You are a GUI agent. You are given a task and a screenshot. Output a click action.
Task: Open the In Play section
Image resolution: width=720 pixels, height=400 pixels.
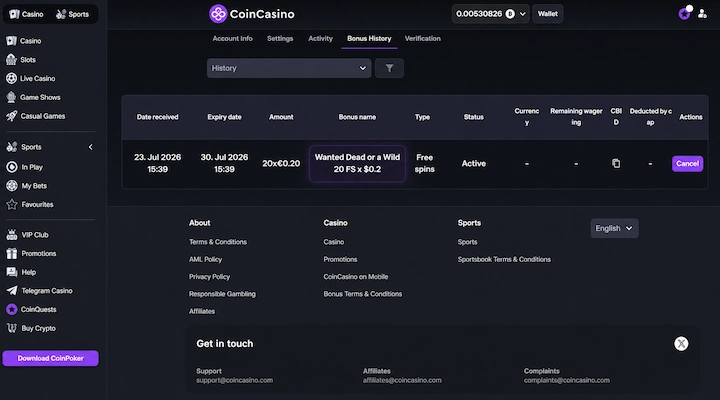click(25, 167)
